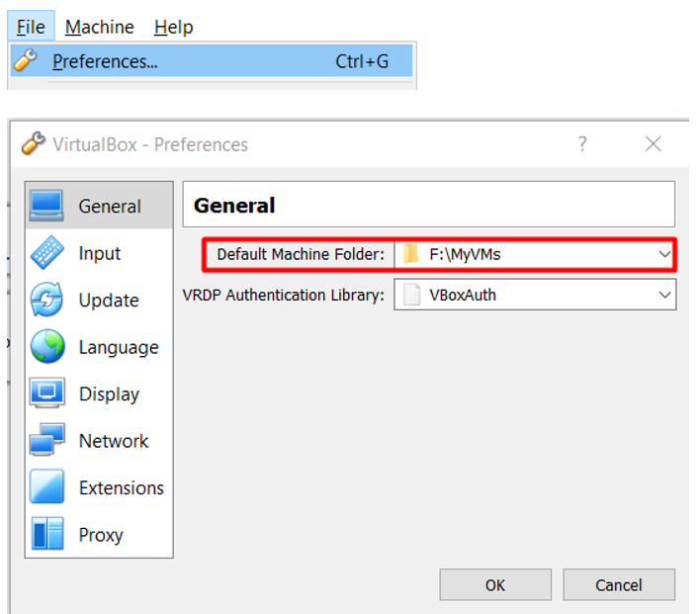Select the Network computers icon
Screen dimensions: 700x614
[47, 440]
